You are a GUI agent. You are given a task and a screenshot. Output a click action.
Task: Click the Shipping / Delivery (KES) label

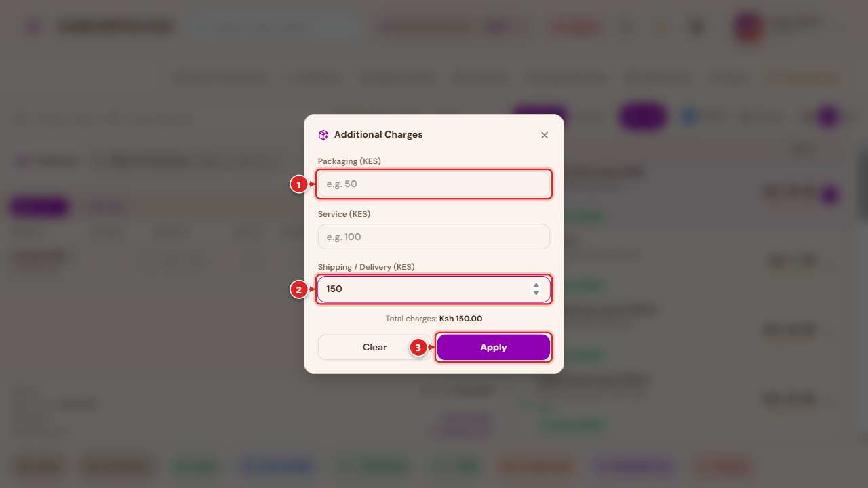point(366,267)
